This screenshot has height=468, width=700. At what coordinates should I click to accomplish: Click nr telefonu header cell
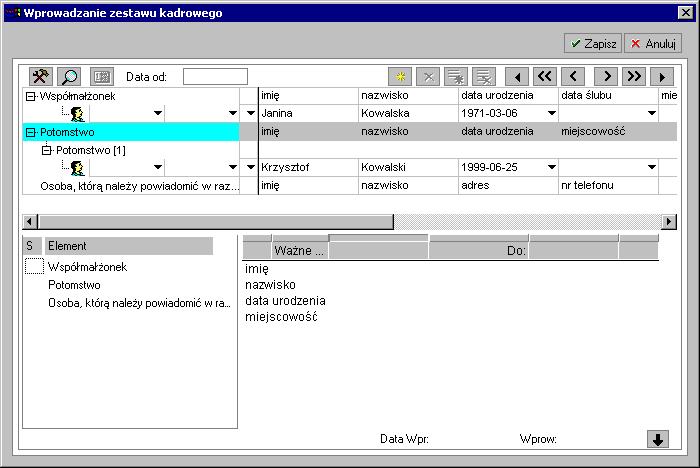(x=608, y=185)
